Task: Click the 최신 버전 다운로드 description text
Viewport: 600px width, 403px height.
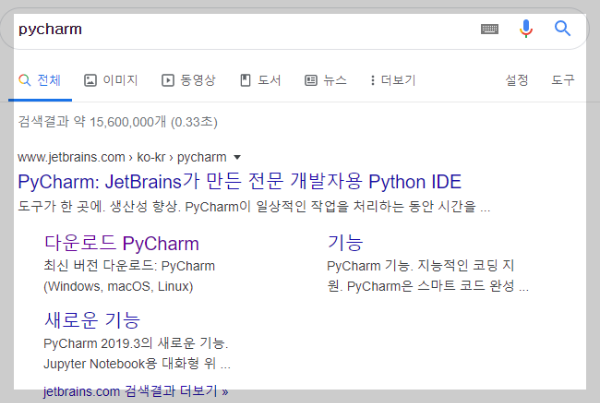Action: [x=129, y=276]
